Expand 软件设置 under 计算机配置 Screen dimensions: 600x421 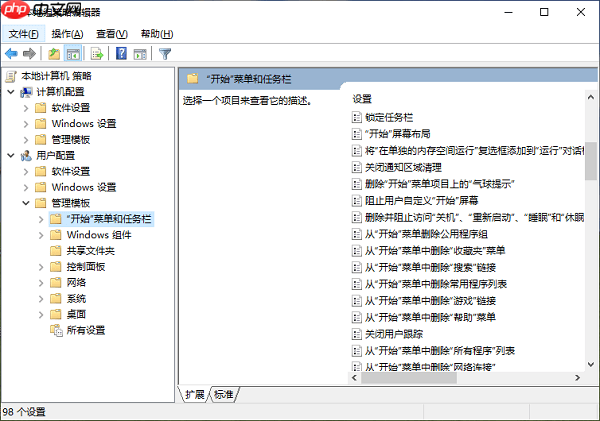26,108
